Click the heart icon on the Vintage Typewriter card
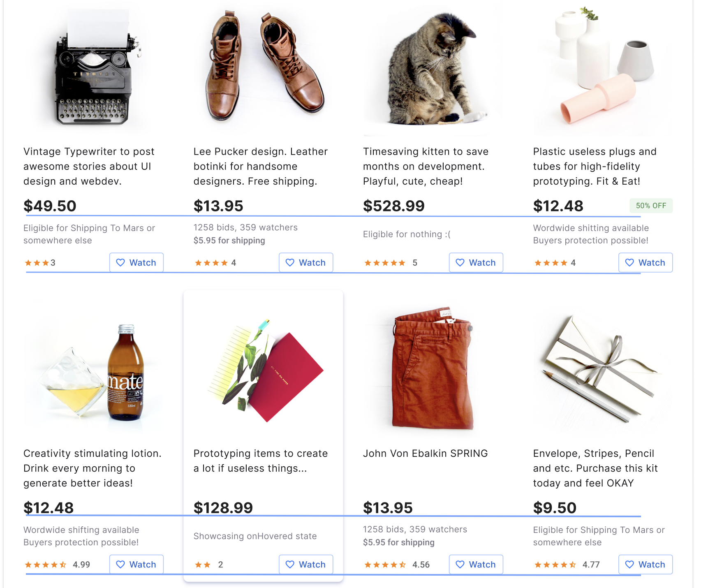The image size is (708, 588). pos(120,263)
